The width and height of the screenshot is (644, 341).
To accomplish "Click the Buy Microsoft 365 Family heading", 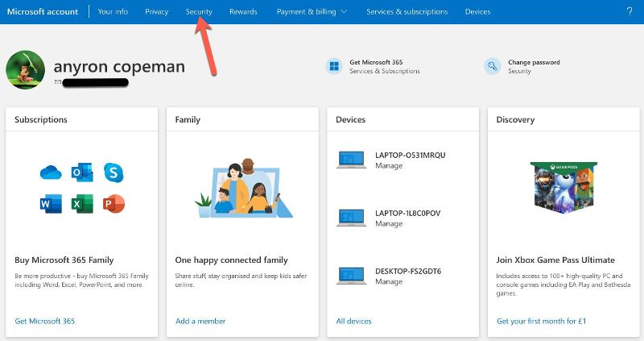I will [x=64, y=260].
